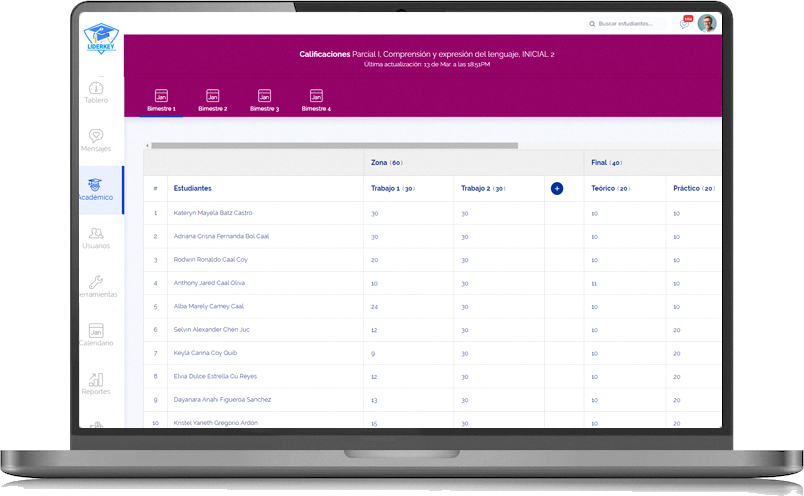Open the Calendario sidebar icon

click(96, 331)
